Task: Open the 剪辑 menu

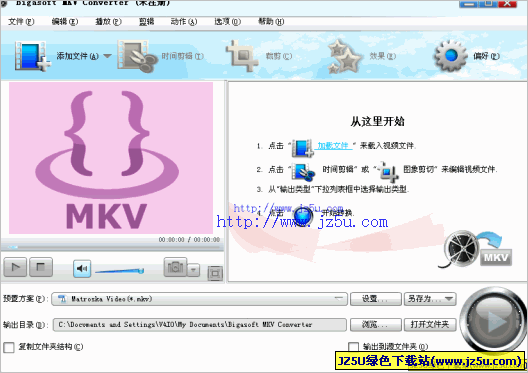Action: [146, 22]
